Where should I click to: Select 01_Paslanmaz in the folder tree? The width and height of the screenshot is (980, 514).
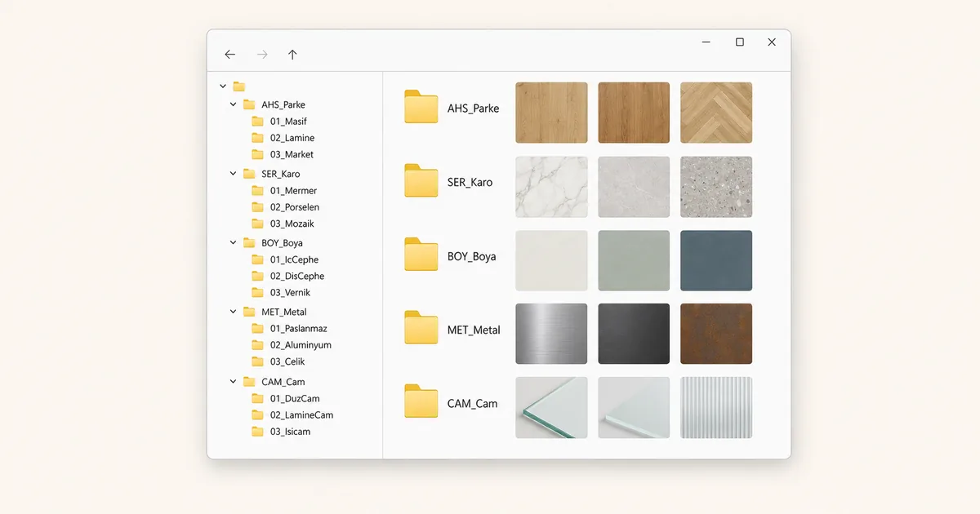(299, 329)
